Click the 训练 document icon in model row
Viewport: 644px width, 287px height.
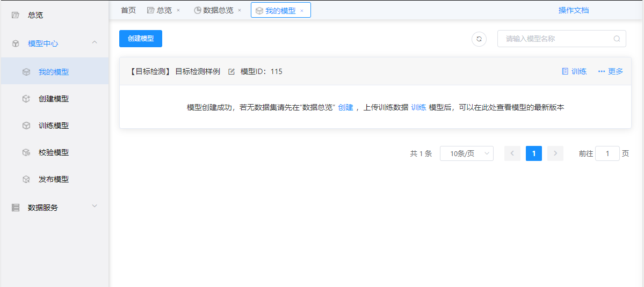[x=565, y=71]
